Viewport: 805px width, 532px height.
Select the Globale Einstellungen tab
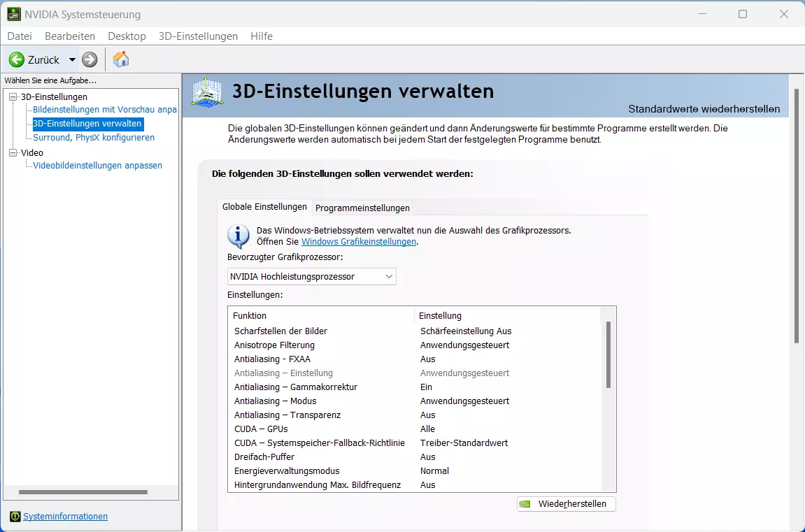click(x=264, y=207)
